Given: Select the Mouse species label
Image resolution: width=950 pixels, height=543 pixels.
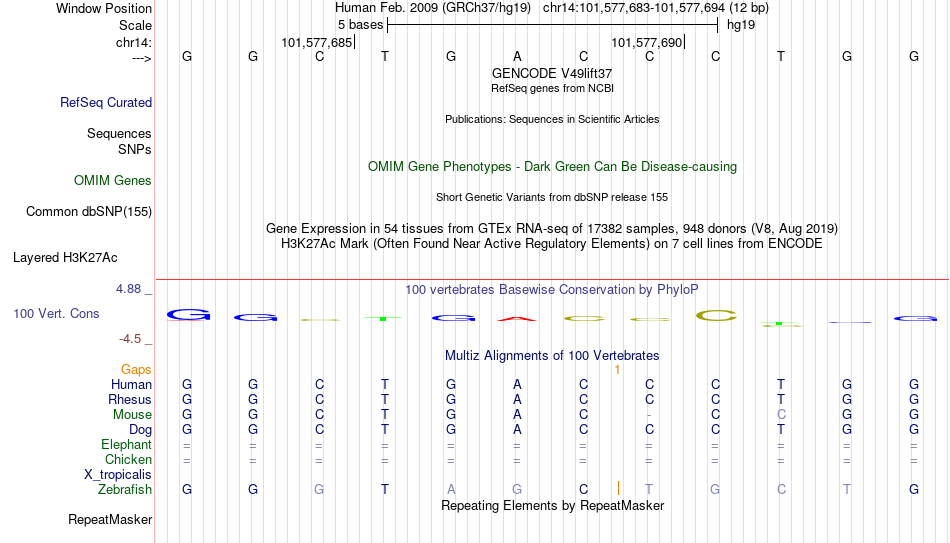Looking at the screenshot, I should point(132,415).
